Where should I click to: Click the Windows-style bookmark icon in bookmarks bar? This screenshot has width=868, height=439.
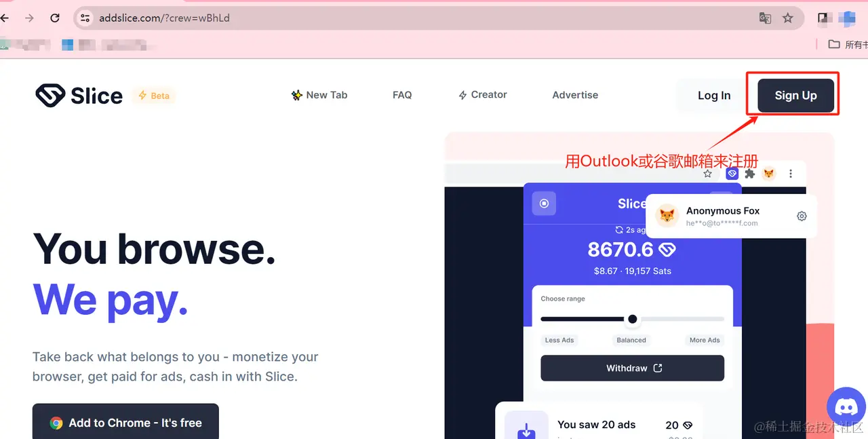(x=67, y=45)
